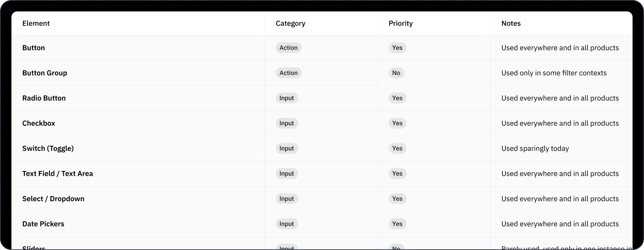Image resolution: width=644 pixels, height=250 pixels.
Task: Click the Action tag in Button row
Action: coord(288,48)
